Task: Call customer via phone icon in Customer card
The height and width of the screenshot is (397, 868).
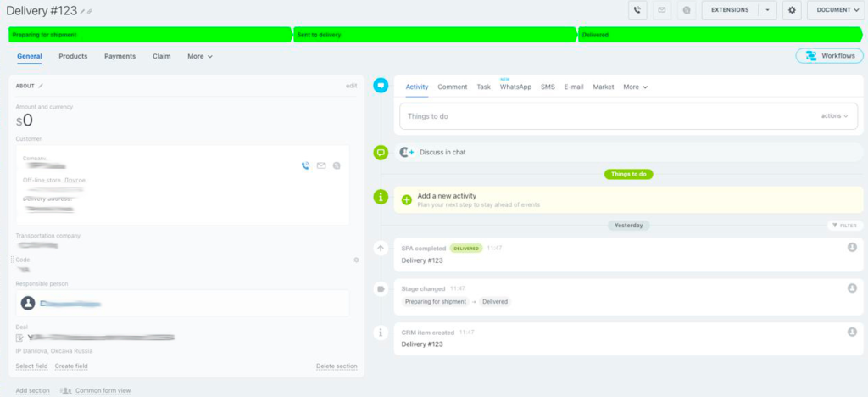Action: pyautogui.click(x=305, y=165)
